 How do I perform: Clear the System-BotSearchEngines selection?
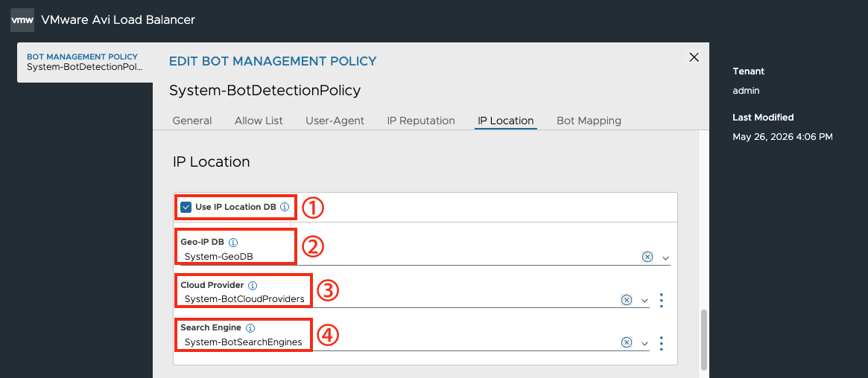tap(626, 342)
